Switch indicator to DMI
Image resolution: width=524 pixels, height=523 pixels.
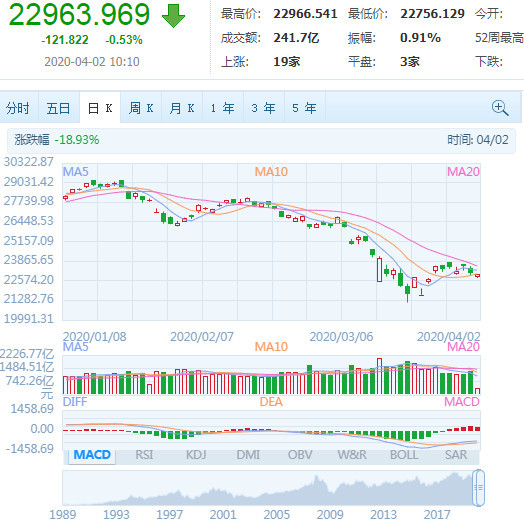coord(248,455)
